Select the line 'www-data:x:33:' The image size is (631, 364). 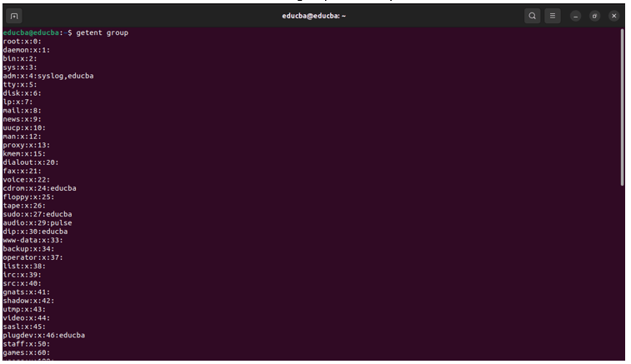click(x=33, y=240)
